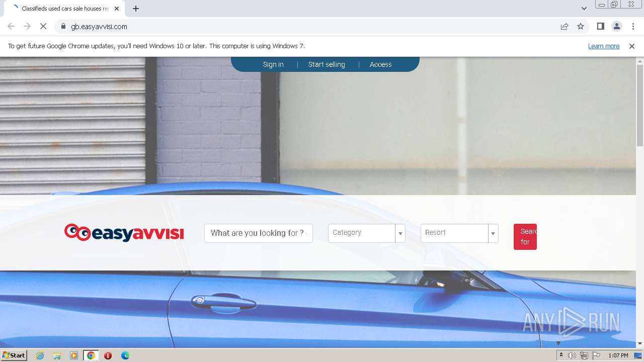Screen dimensions: 644x362
Task: Open the Chrome profile avatar
Action: coord(616,27)
